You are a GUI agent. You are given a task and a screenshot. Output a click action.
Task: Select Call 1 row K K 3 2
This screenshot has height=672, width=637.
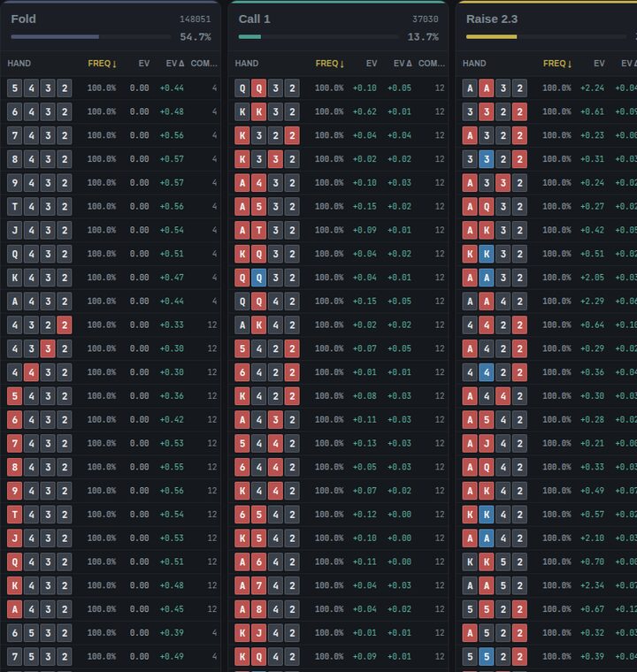tap(338, 112)
